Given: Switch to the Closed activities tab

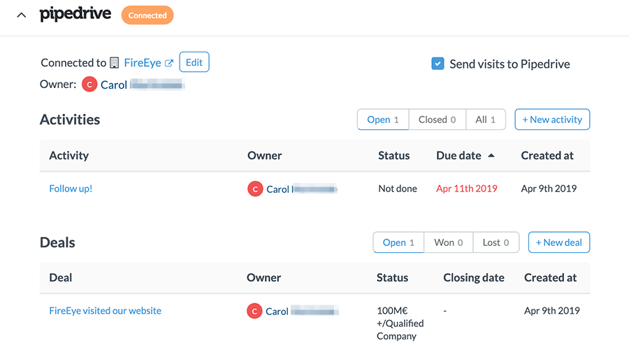Looking at the screenshot, I should (x=438, y=119).
